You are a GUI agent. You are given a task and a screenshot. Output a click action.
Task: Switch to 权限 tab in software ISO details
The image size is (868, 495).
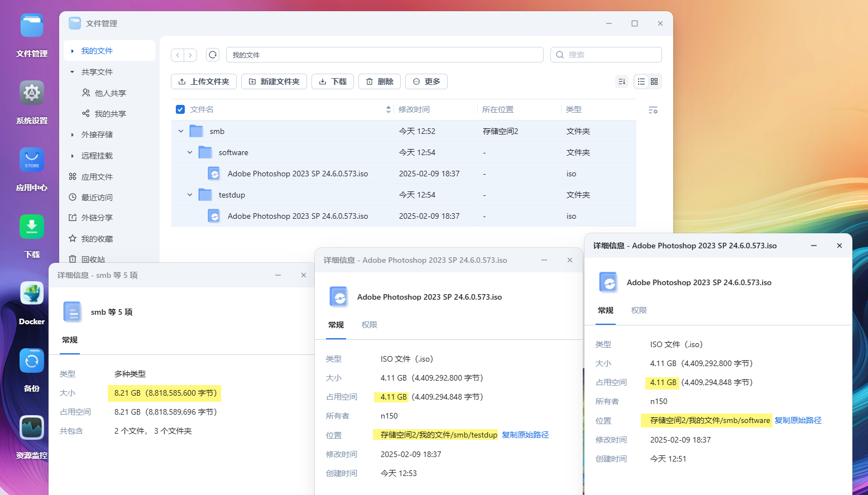[639, 310]
